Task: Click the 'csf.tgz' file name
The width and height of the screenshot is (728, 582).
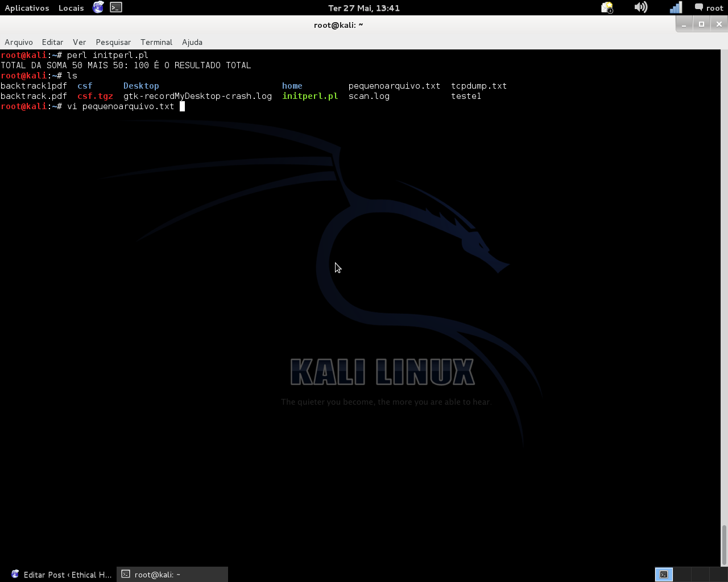Action: coord(95,96)
